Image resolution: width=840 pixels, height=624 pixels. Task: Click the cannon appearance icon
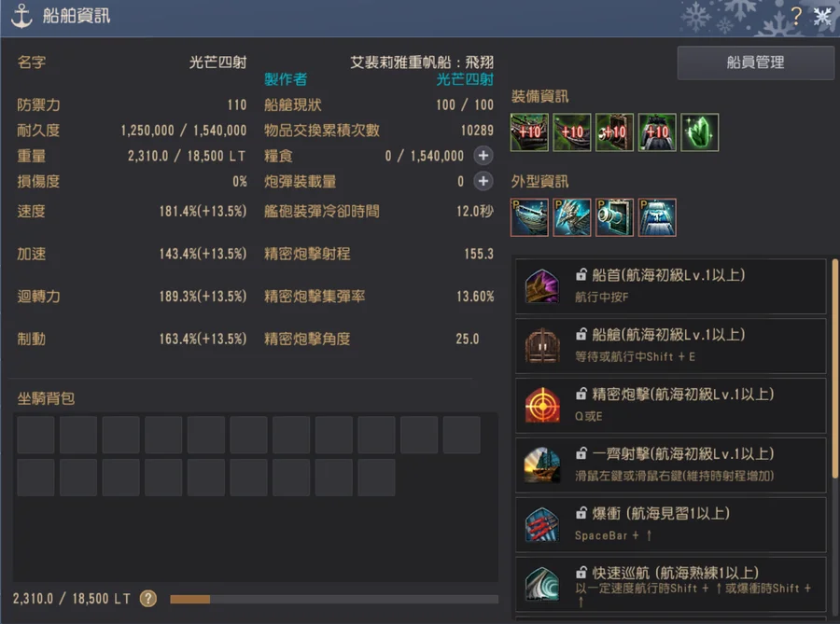(x=614, y=217)
